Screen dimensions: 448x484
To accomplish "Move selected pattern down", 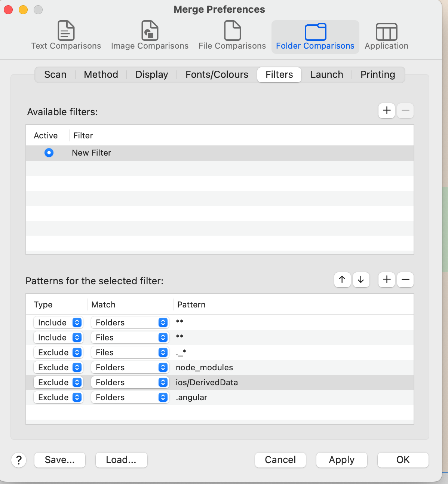I will [361, 279].
